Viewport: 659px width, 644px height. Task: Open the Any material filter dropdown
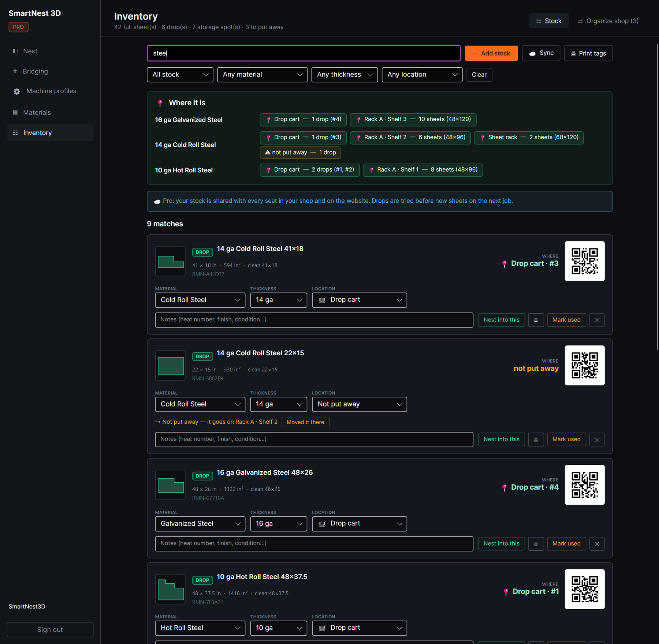coord(262,75)
